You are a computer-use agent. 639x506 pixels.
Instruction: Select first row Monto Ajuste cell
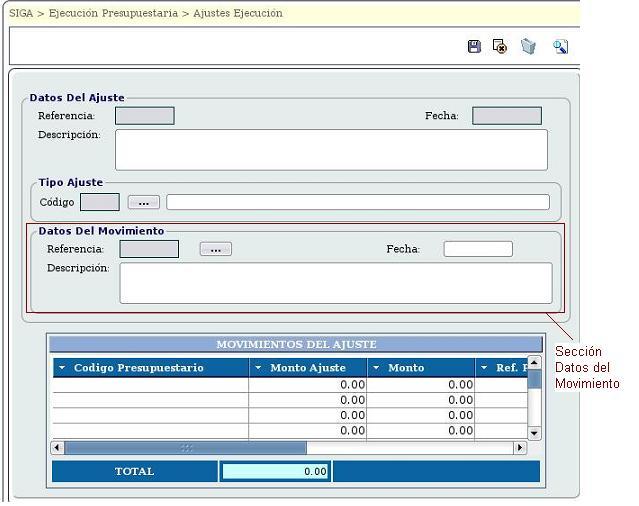pyautogui.click(x=308, y=384)
